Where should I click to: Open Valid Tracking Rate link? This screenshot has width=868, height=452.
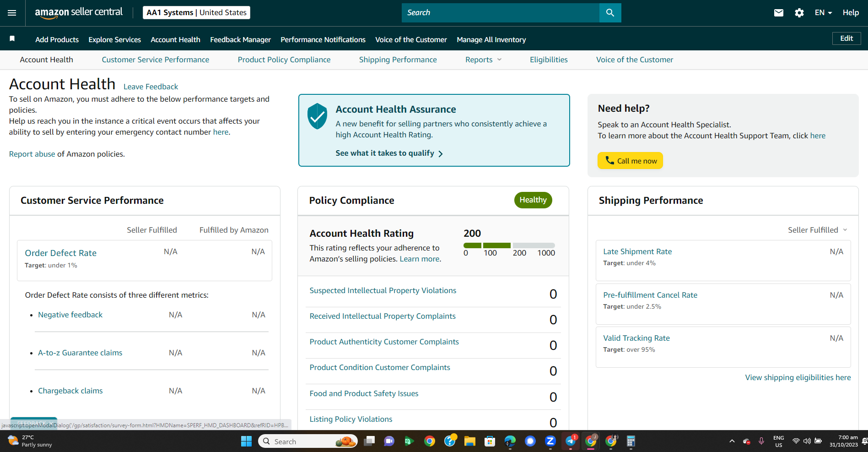[x=636, y=338]
